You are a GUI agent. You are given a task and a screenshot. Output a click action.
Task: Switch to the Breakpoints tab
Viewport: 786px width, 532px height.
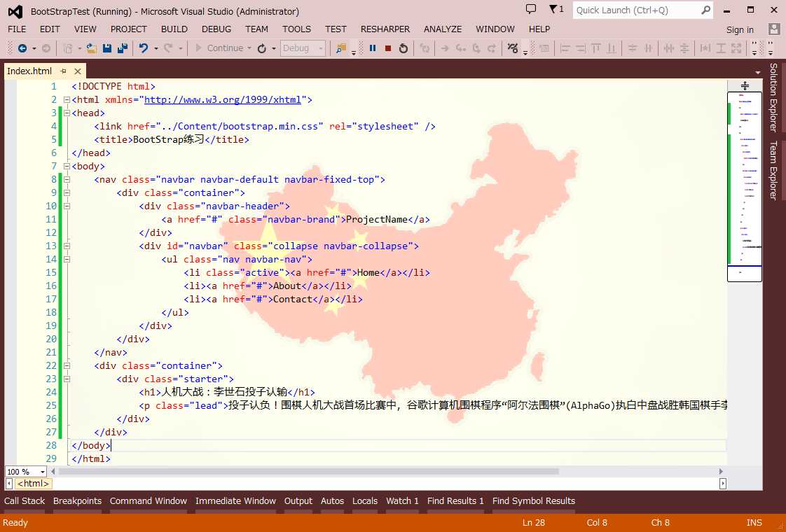pyautogui.click(x=77, y=501)
